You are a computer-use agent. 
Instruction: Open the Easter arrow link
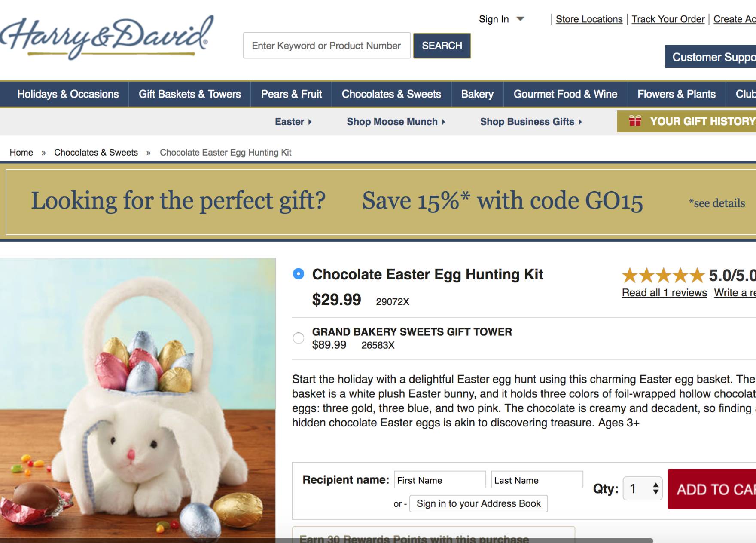tap(293, 122)
